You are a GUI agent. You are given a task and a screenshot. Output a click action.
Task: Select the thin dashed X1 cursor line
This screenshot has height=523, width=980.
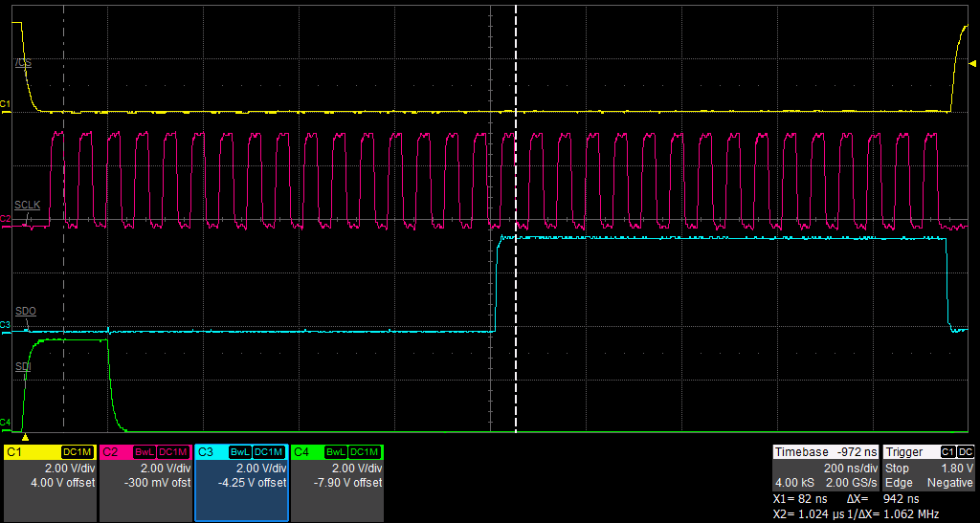tap(64, 218)
